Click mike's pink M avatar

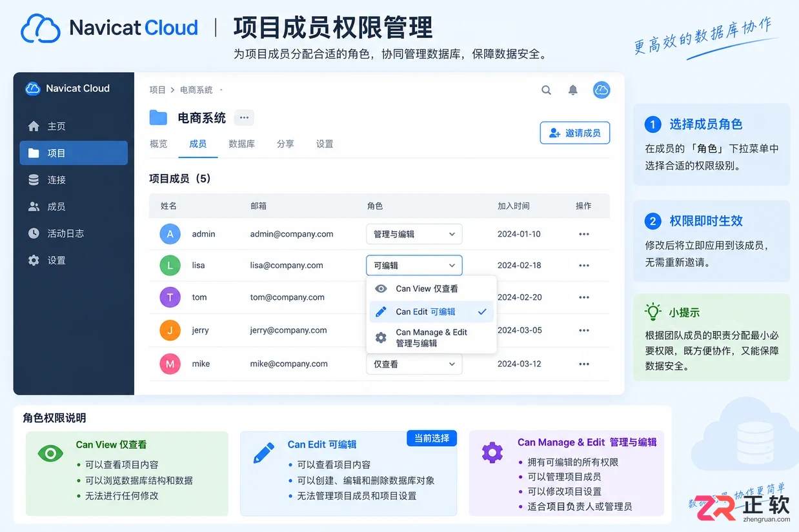pyautogui.click(x=170, y=364)
